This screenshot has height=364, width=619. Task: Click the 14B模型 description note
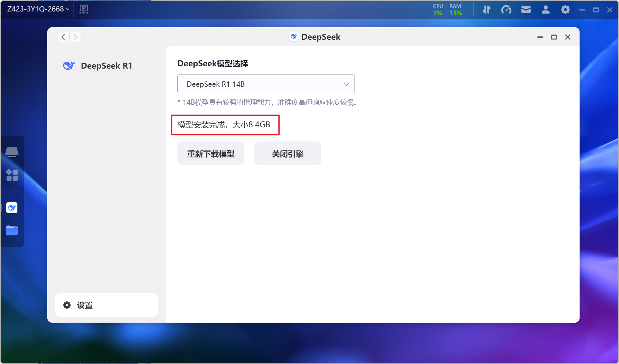268,102
